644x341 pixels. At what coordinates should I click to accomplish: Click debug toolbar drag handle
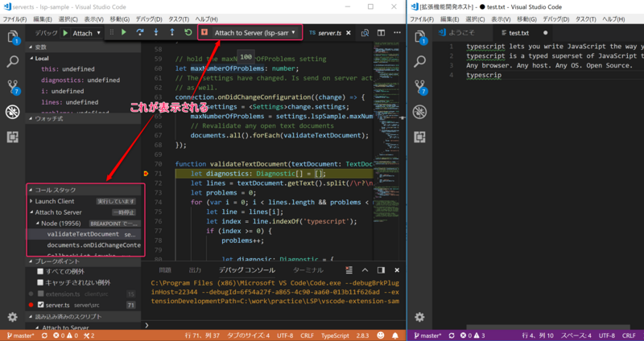pos(112,32)
